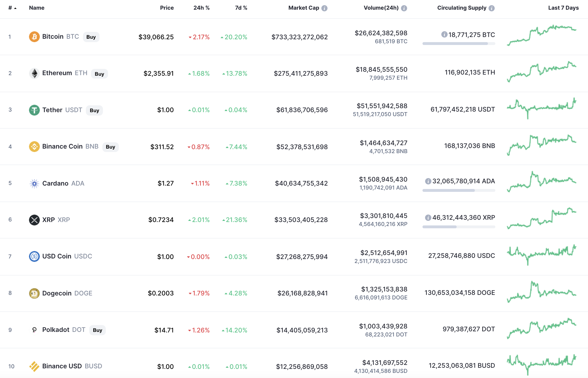The image size is (588, 378).
Task: Click the Buy button next to Tether
Action: (x=94, y=110)
